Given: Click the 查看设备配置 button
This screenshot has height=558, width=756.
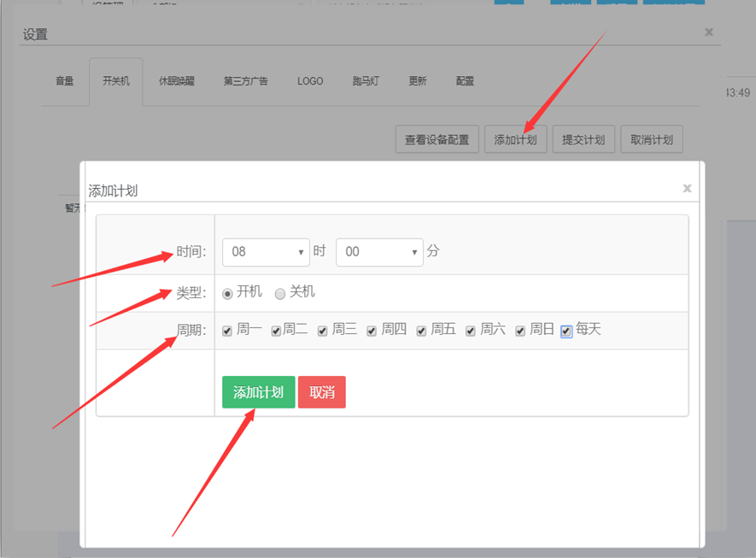Looking at the screenshot, I should pos(437,140).
